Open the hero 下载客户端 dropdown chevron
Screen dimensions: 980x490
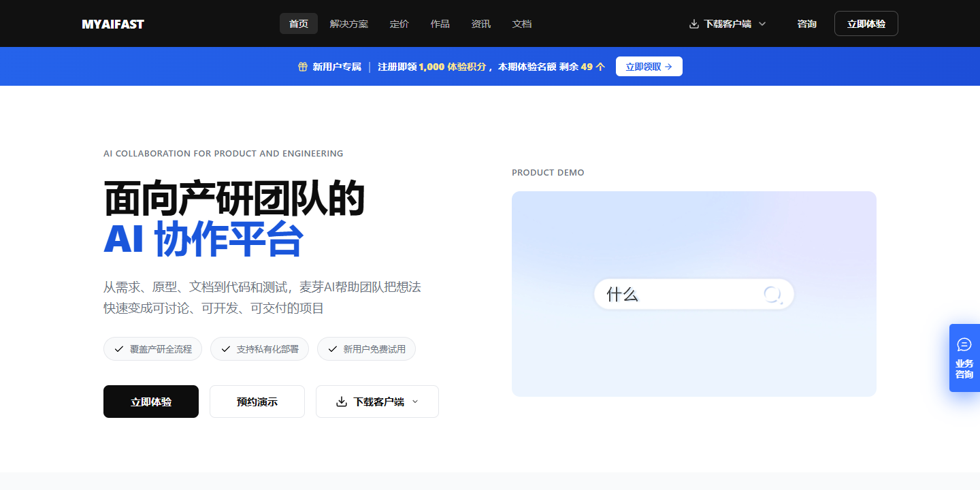pos(415,402)
